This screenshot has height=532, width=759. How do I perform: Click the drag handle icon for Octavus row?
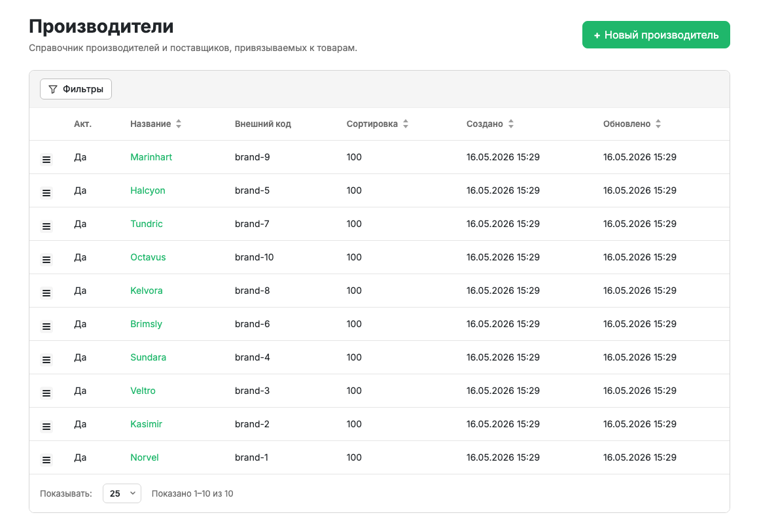coord(46,260)
